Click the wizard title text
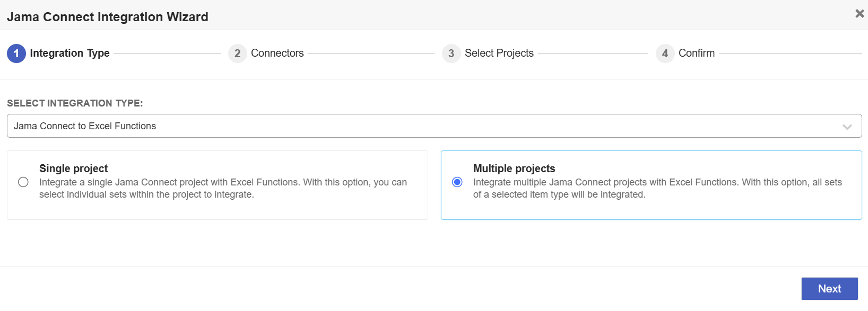 tap(108, 17)
